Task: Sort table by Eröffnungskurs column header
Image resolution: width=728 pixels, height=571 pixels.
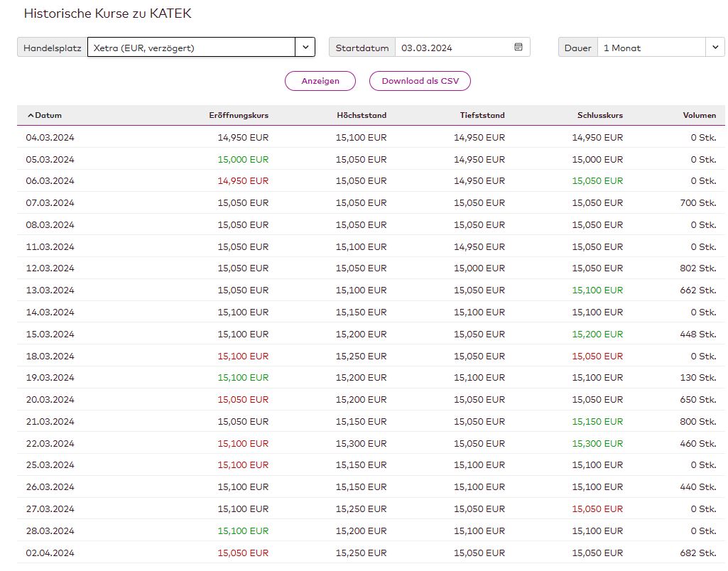Action: 239,116
